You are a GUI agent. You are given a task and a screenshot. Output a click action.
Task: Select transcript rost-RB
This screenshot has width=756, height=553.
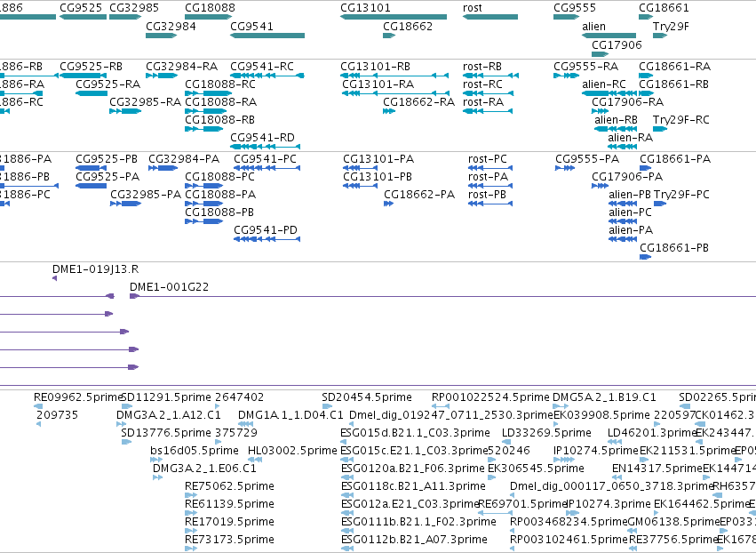pos(482,66)
